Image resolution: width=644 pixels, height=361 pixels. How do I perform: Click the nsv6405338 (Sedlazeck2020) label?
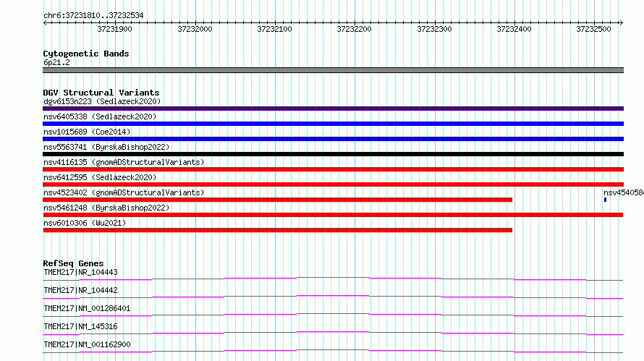[100, 116]
